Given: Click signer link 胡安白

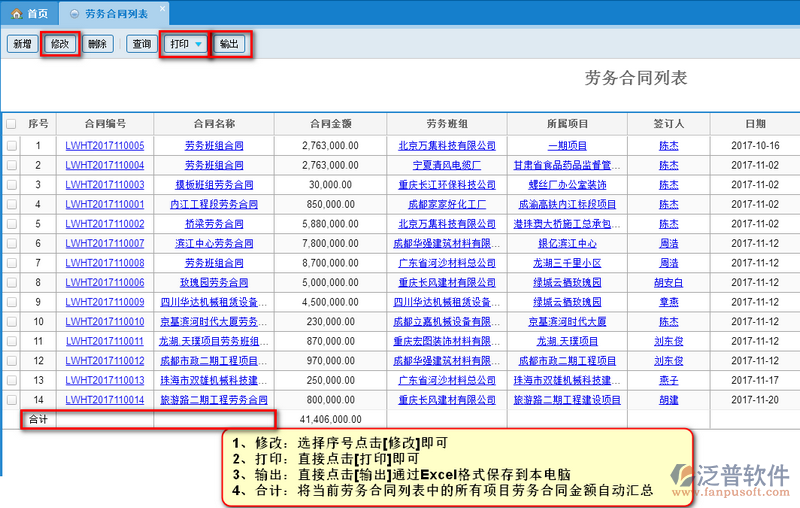Looking at the screenshot, I should [668, 282].
